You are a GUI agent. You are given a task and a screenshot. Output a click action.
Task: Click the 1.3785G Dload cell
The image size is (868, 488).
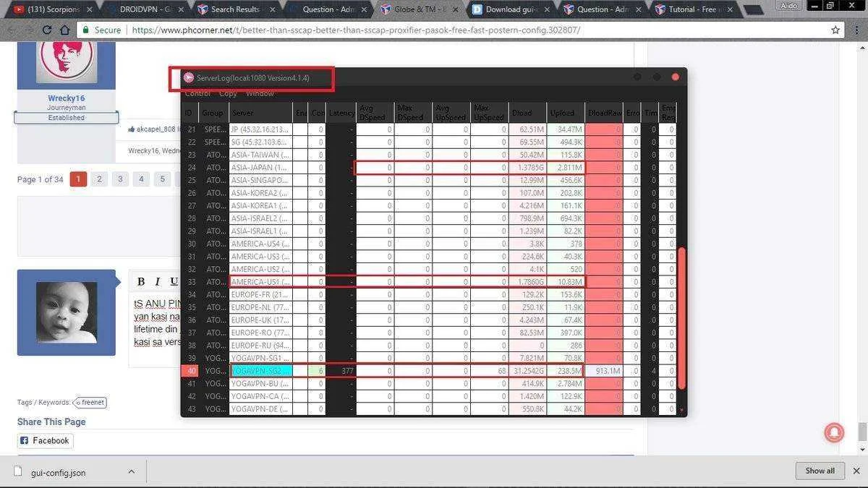pyautogui.click(x=528, y=168)
